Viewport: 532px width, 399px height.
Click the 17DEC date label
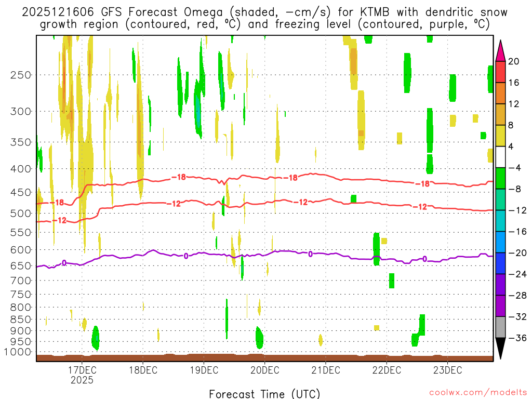(x=82, y=370)
